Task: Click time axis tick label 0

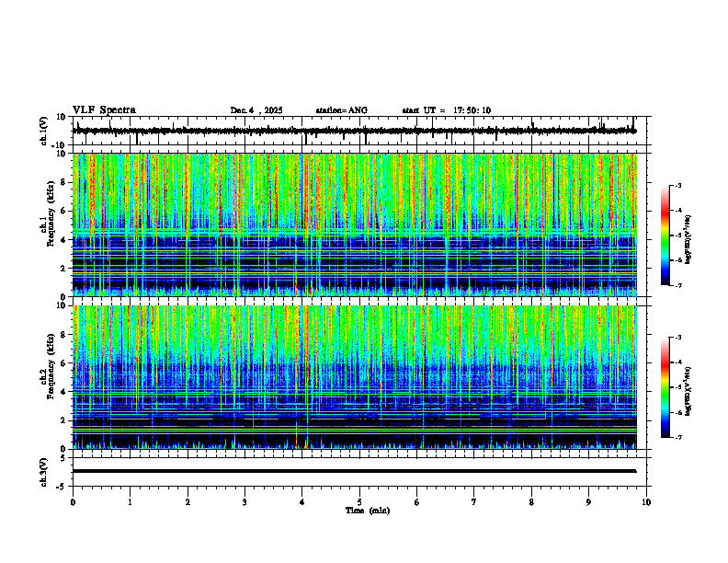Action: pyautogui.click(x=73, y=502)
